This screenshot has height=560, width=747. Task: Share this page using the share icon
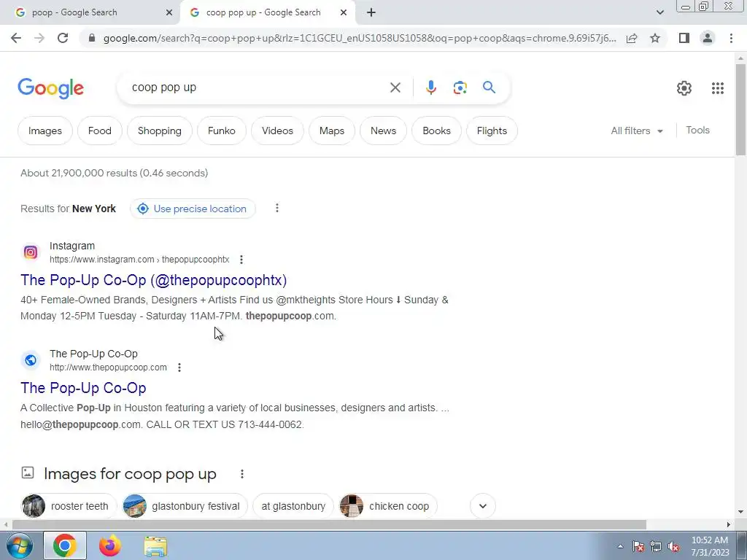coord(632,38)
